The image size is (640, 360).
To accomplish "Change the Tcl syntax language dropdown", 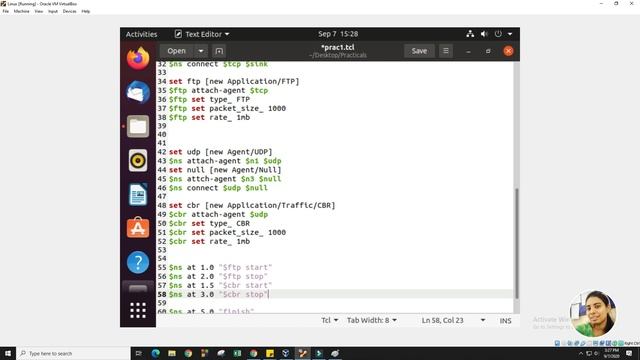I will [330, 320].
